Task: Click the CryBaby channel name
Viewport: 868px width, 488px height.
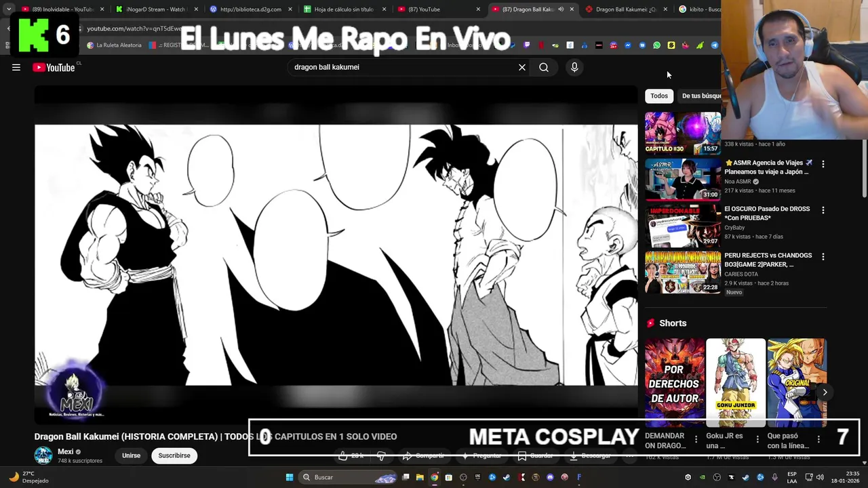Action: (734, 228)
